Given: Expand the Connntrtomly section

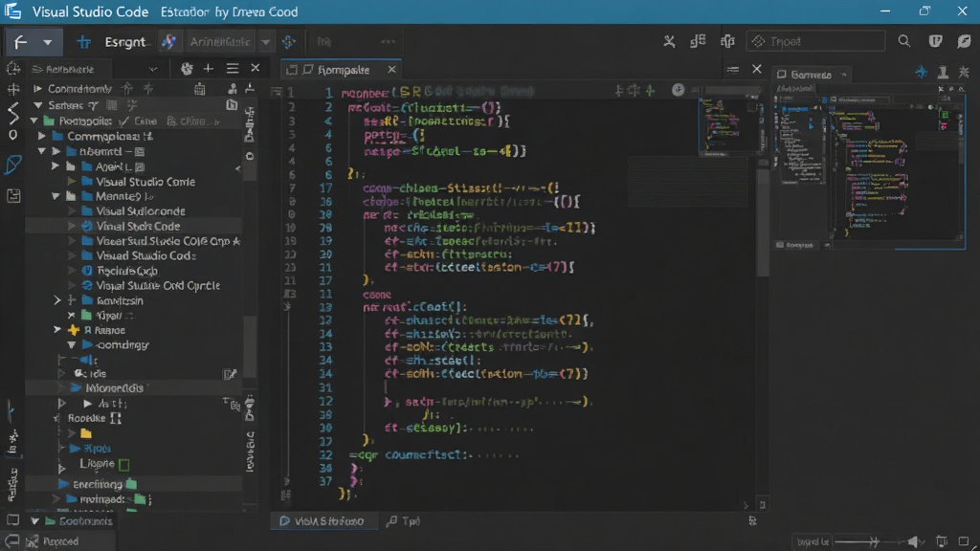Looking at the screenshot, I should click(x=37, y=89).
